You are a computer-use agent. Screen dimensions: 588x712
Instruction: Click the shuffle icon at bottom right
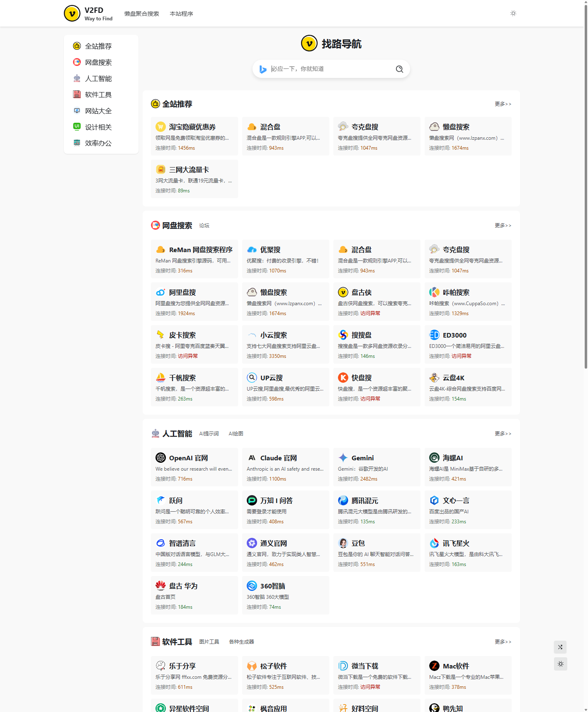[560, 647]
